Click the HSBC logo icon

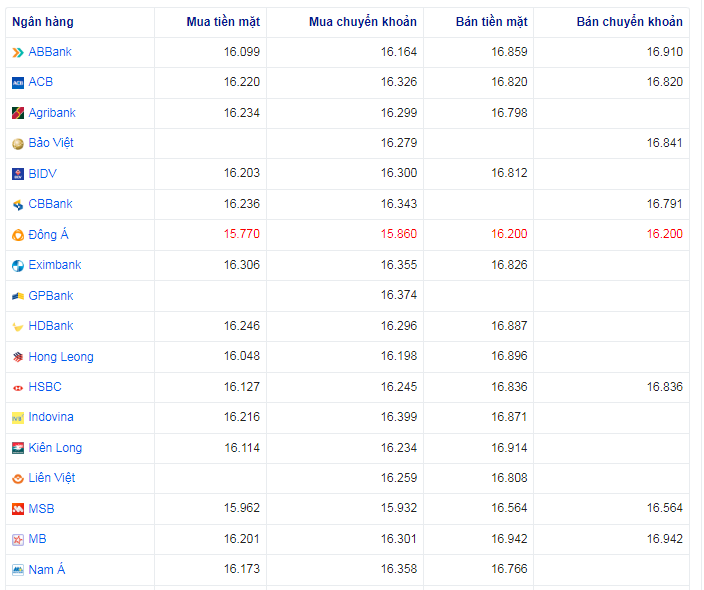tap(18, 387)
